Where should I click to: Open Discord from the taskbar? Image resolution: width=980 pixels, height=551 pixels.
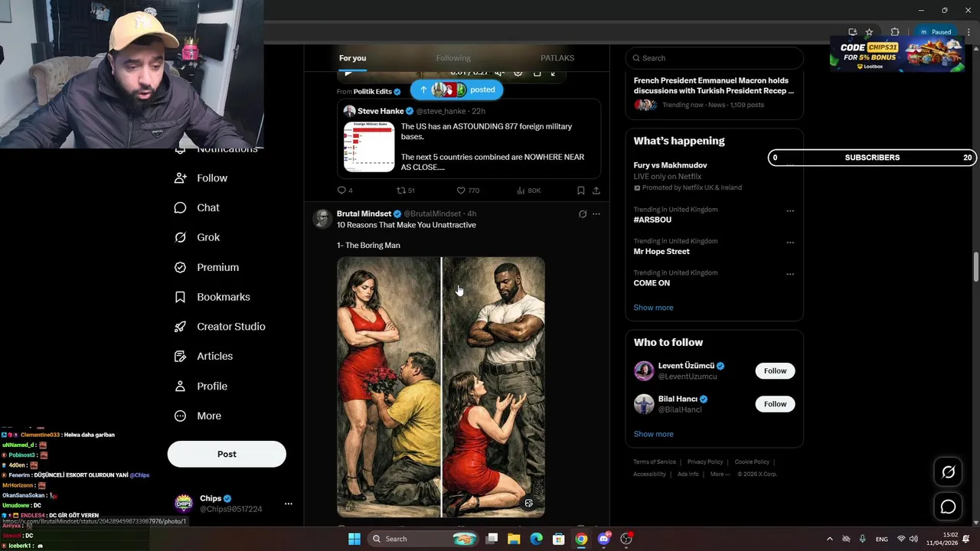pos(603,539)
